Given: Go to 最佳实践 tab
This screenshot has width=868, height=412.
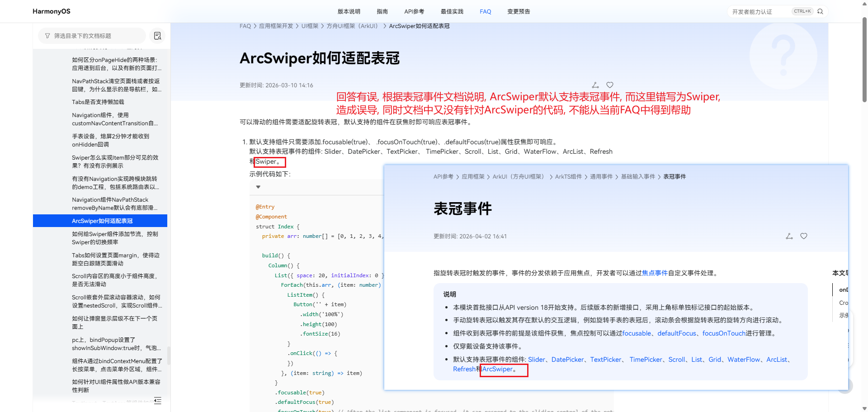Looking at the screenshot, I should [x=452, y=12].
